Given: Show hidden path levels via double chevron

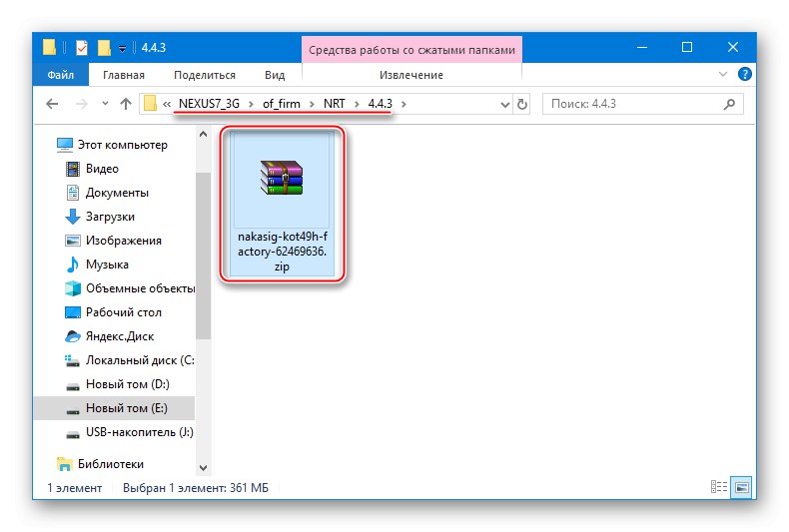Looking at the screenshot, I should coord(167,104).
